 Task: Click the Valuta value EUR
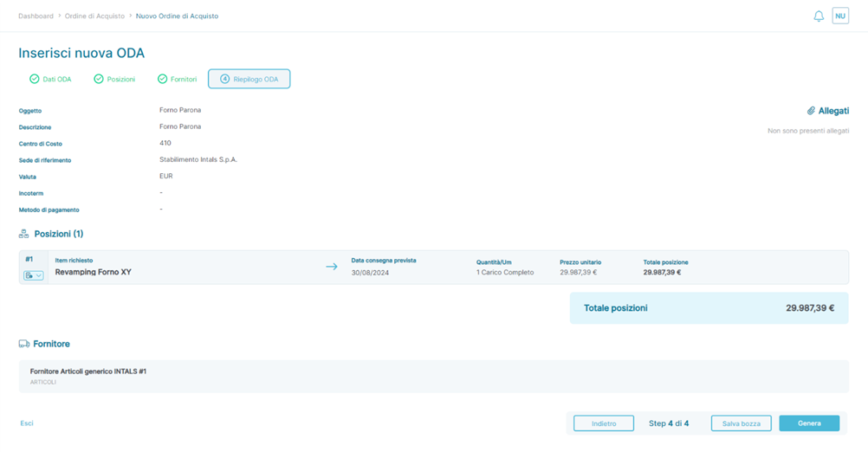tap(166, 177)
